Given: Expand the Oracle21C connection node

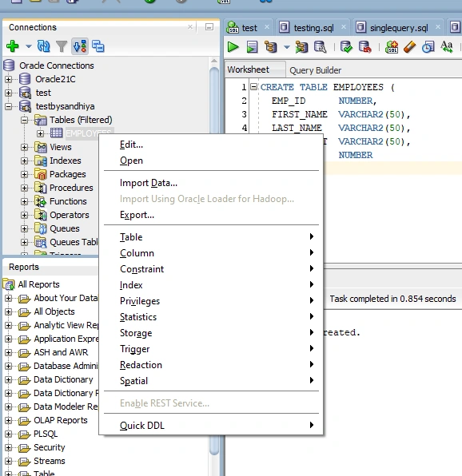Looking at the screenshot, I should click(x=9, y=79).
